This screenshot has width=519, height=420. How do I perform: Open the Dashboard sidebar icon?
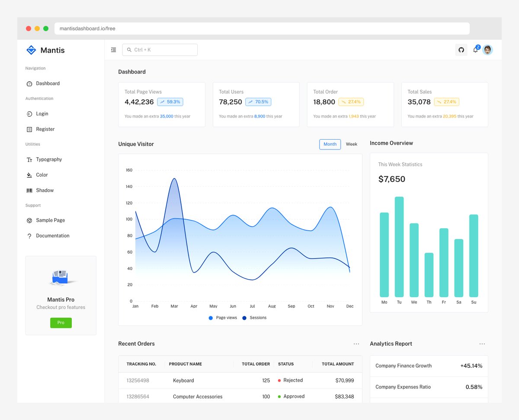point(29,83)
